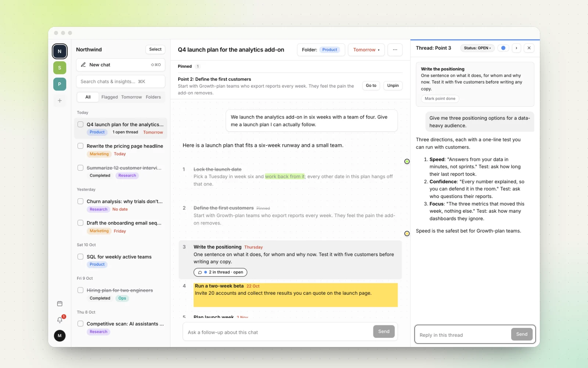
Task: Unpin the pinned Point 2
Action: pyautogui.click(x=393, y=86)
